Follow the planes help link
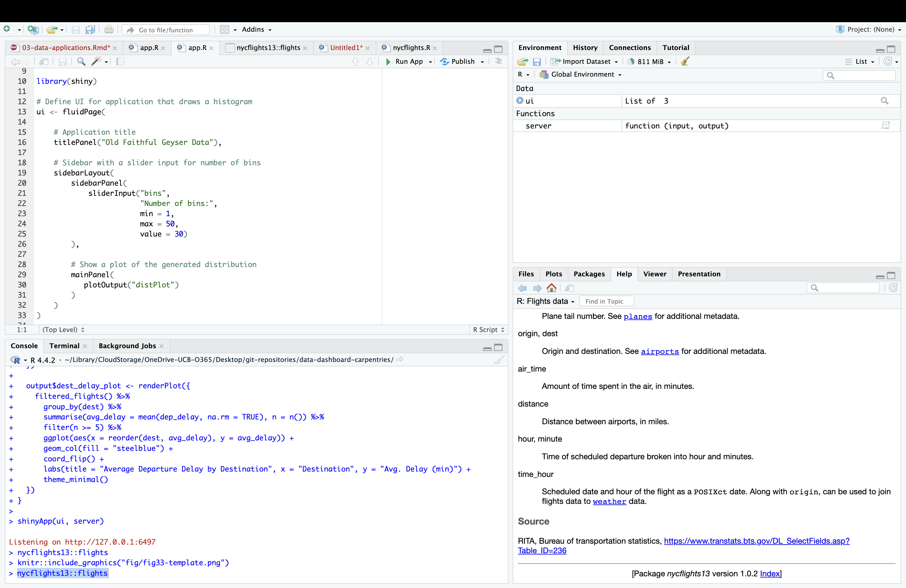Viewport: 906px width, 588px height. click(638, 316)
